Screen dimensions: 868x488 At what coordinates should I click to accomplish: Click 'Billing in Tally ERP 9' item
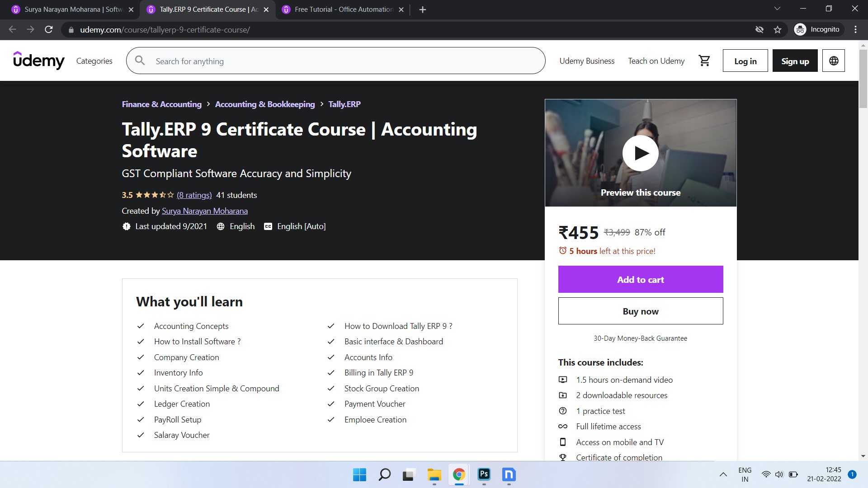point(379,373)
